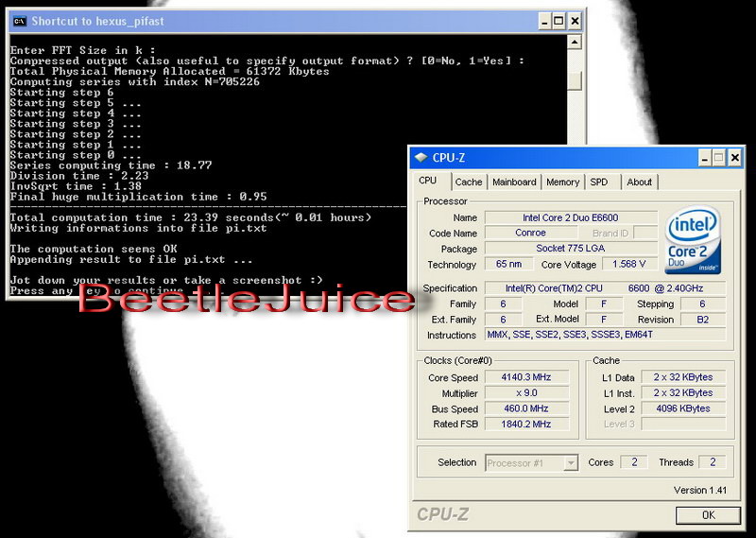Click the Multiplier value x 9.0
Image resolution: width=756 pixels, height=538 pixels.
point(526,393)
